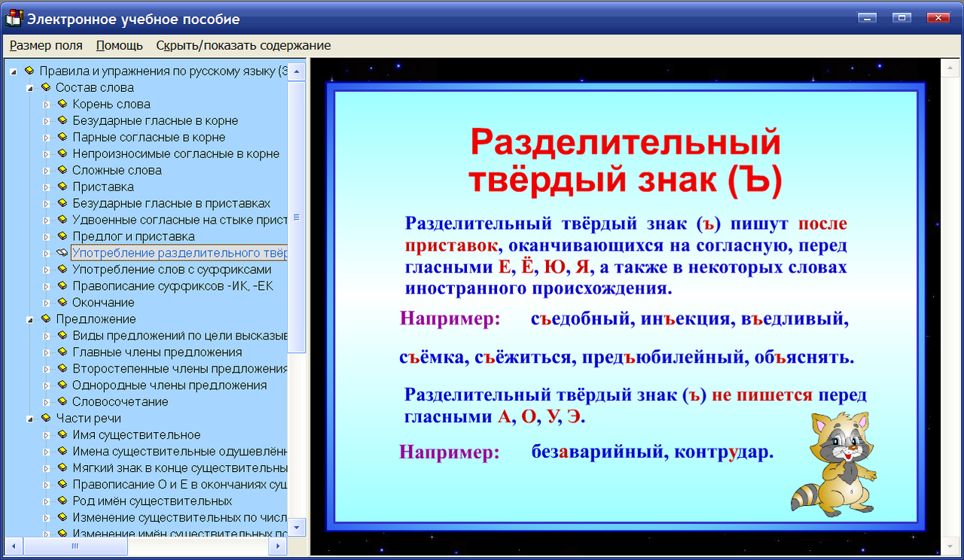Expand 'Род имён существительных' node
964x560 pixels.
[x=47, y=501]
